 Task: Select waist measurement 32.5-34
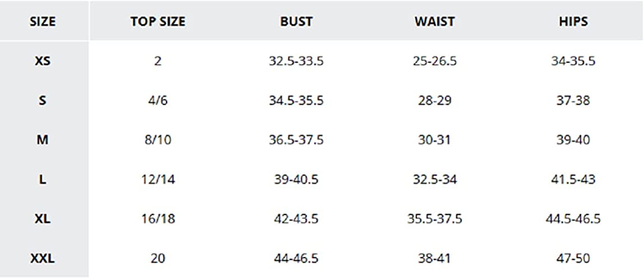click(x=434, y=180)
